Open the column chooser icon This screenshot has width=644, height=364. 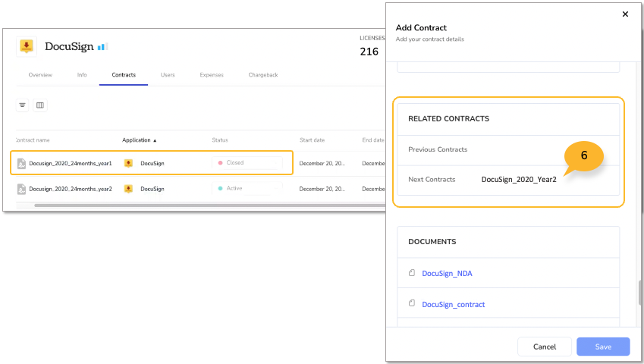(x=40, y=105)
